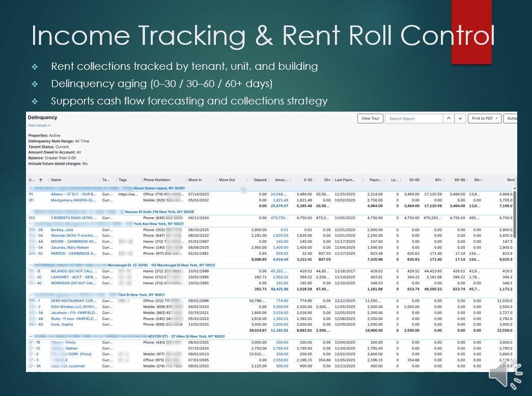Open the Actions menu button
Screen dimensions: 532x396
click(511, 118)
